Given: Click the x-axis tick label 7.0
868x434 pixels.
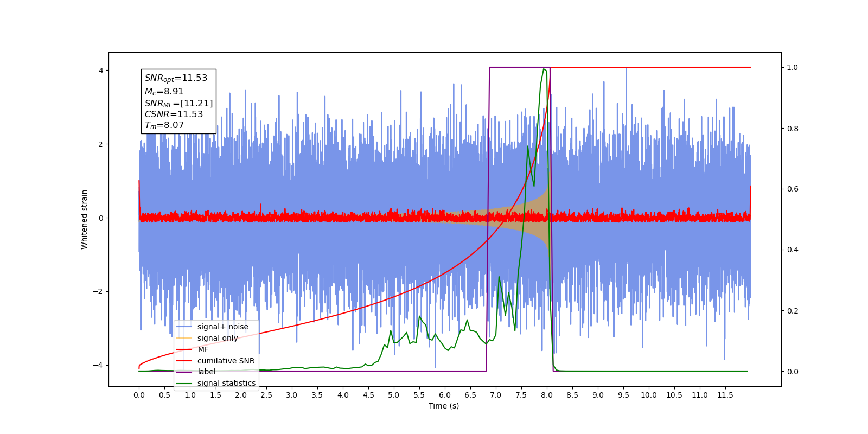Looking at the screenshot, I should [x=496, y=395].
